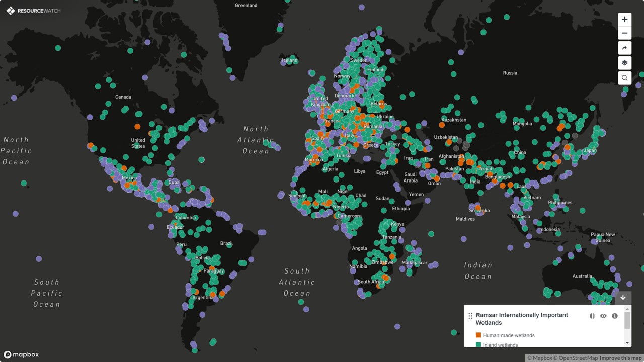Open the share map option

[624, 48]
